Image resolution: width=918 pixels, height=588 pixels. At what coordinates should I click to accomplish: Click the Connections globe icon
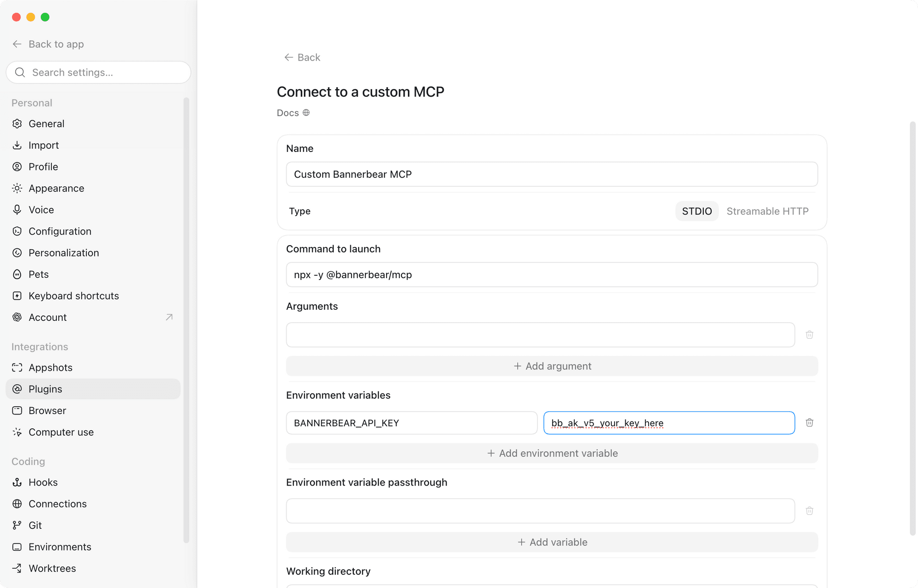(17, 504)
